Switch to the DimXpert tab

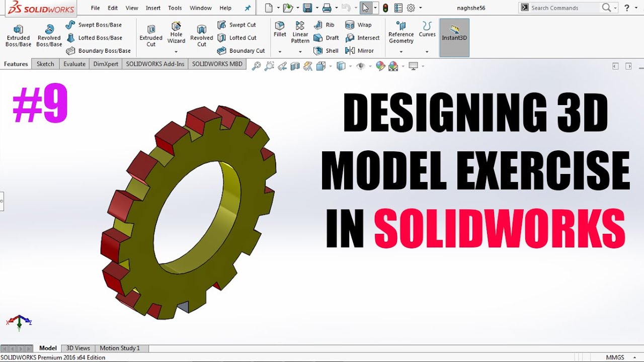point(106,64)
